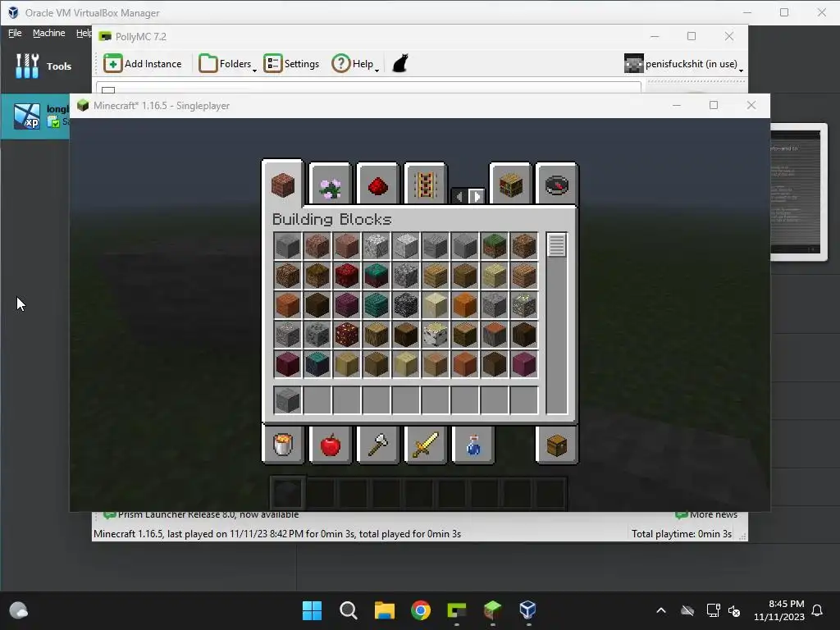Click the stone in the first hotbar slot
The height and width of the screenshot is (630, 840).
[x=288, y=400]
